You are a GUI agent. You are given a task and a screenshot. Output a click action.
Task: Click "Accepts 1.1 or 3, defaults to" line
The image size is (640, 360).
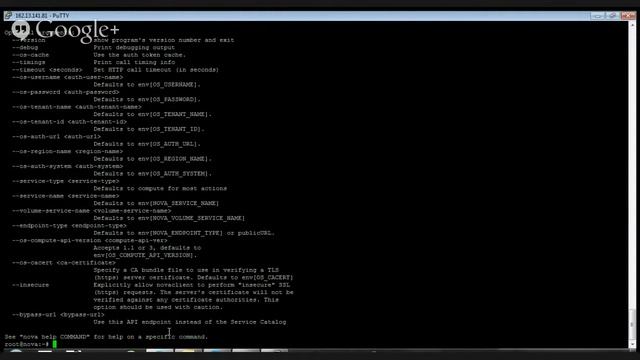click(x=147, y=248)
